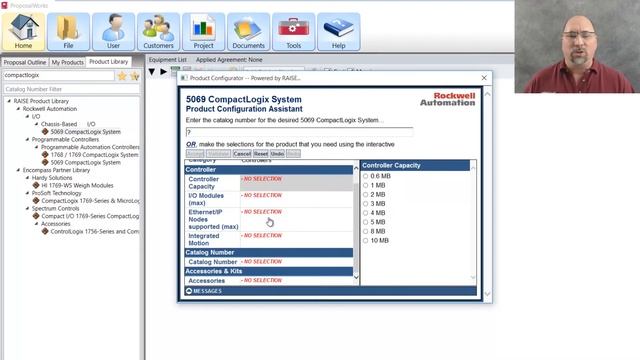Click the configurator selections list vertical scrollbar
This screenshot has width=640, height=360.
pyautogui.click(x=356, y=222)
